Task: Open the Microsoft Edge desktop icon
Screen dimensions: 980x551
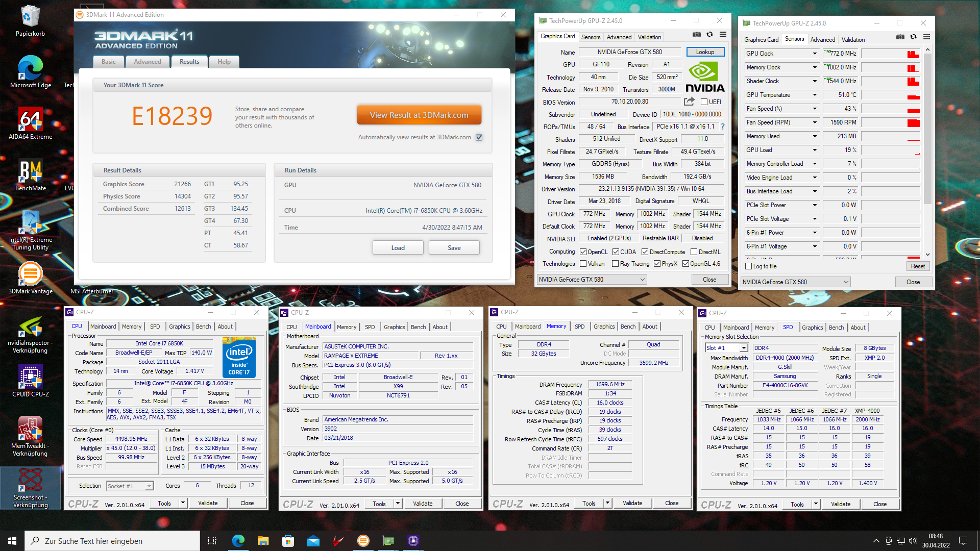Action: tap(30, 72)
